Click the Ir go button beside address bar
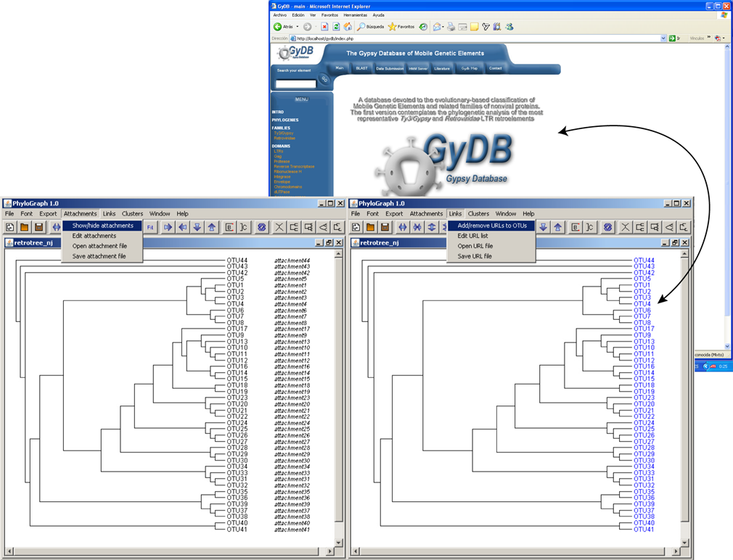The image size is (733, 560). coord(674,38)
